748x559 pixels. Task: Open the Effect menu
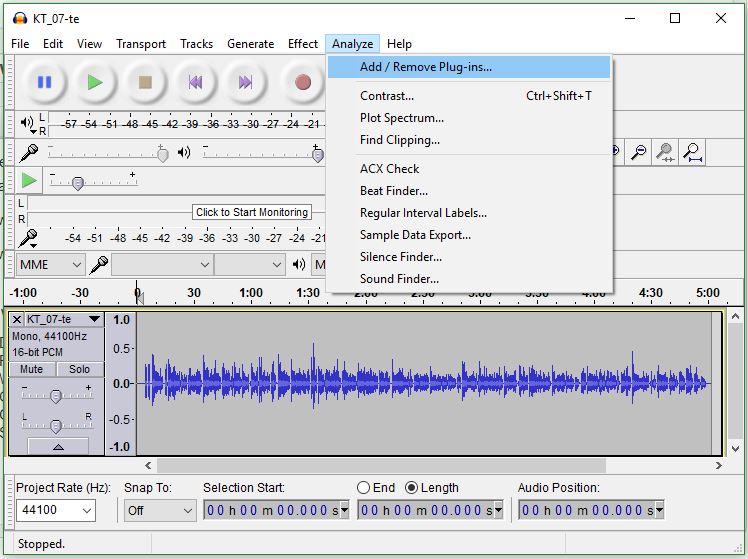302,44
